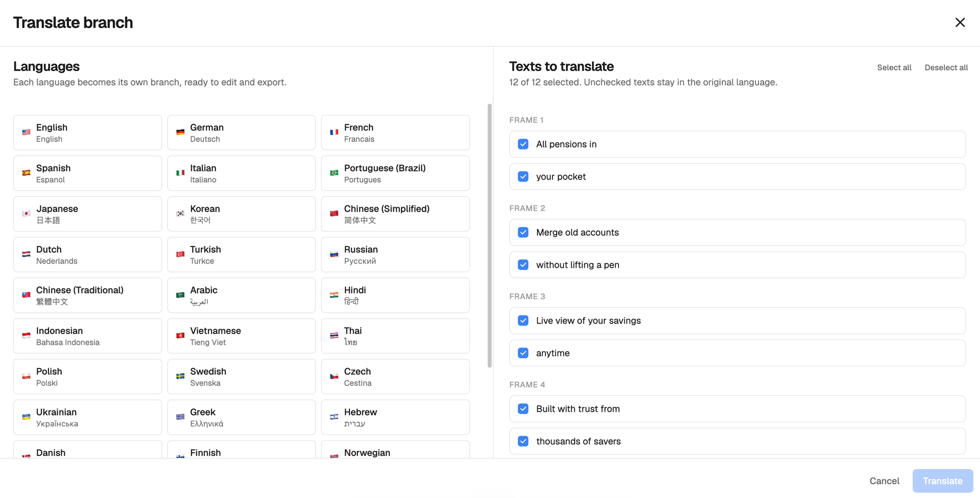Select the Finnish language card
Image resolution: width=980 pixels, height=498 pixels.
(x=242, y=450)
